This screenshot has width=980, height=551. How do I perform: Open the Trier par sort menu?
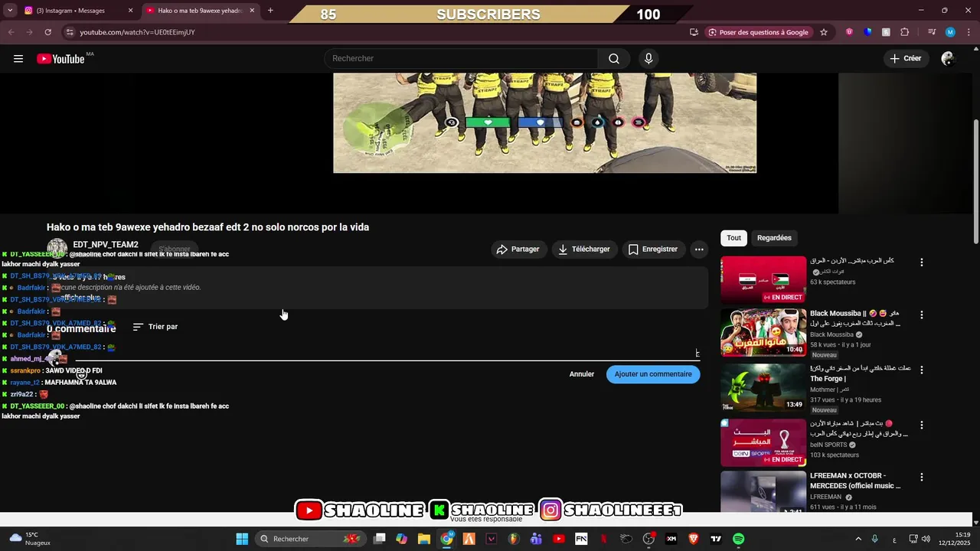tap(155, 327)
